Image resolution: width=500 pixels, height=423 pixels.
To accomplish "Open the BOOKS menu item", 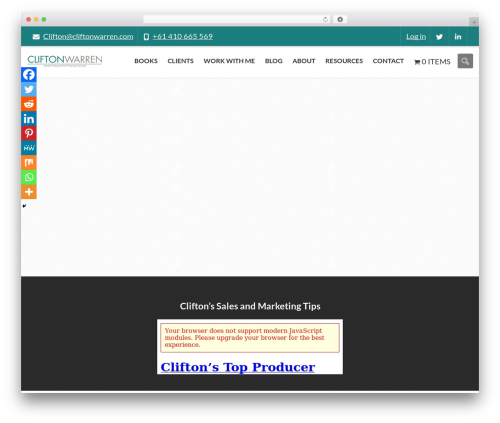I will [x=146, y=61].
